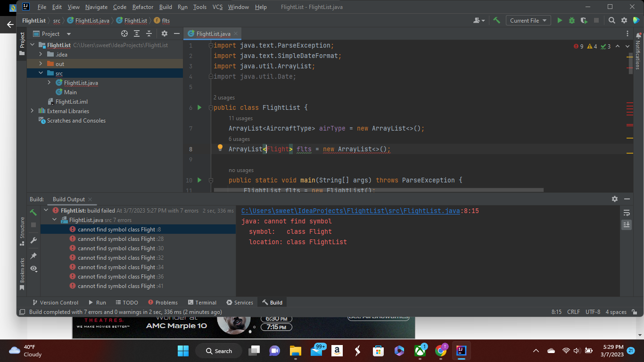Open the IDE Settings gear icon
Viewport: 644px width, 362px height.
point(623,20)
